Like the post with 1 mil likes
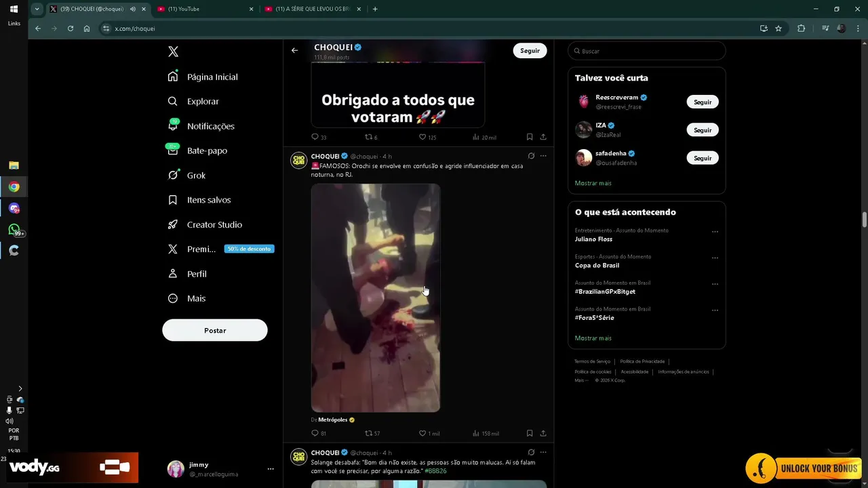The height and width of the screenshot is (488, 868). coord(429,433)
